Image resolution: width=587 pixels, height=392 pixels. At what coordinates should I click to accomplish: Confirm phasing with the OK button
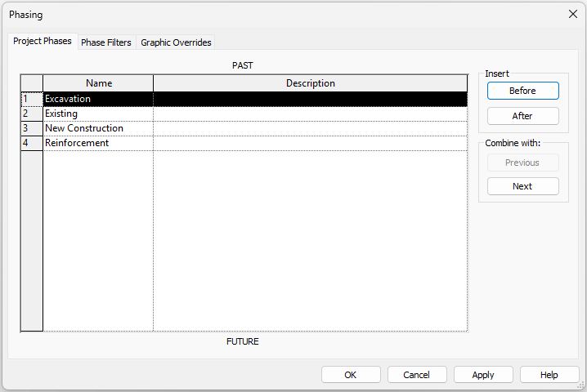click(x=351, y=375)
